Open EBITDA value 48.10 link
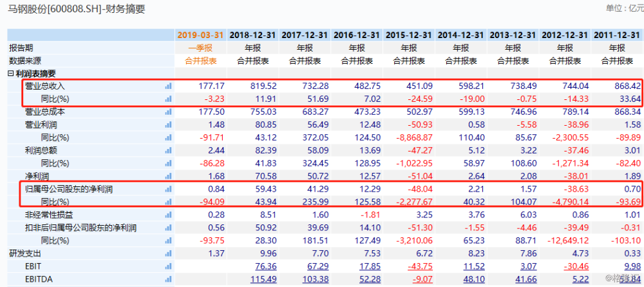Viewport: 644px width, 287px height. coord(473,279)
